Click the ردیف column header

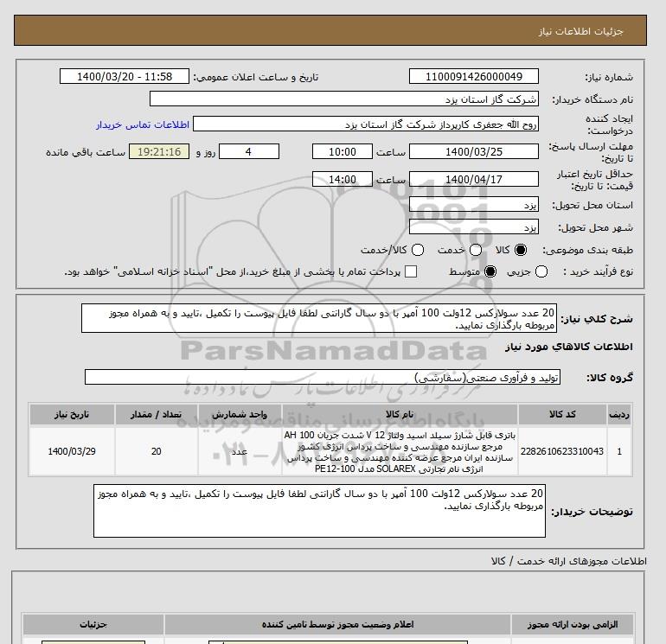[618, 414]
